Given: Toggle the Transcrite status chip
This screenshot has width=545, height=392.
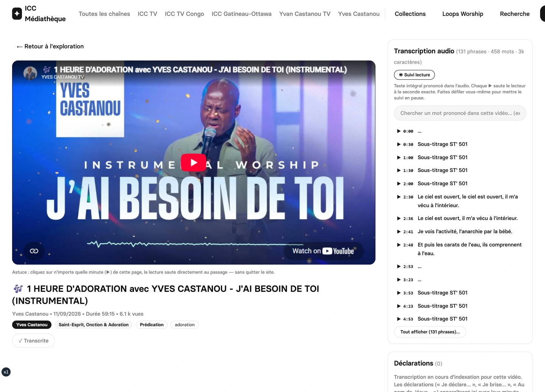Looking at the screenshot, I should coord(33,341).
